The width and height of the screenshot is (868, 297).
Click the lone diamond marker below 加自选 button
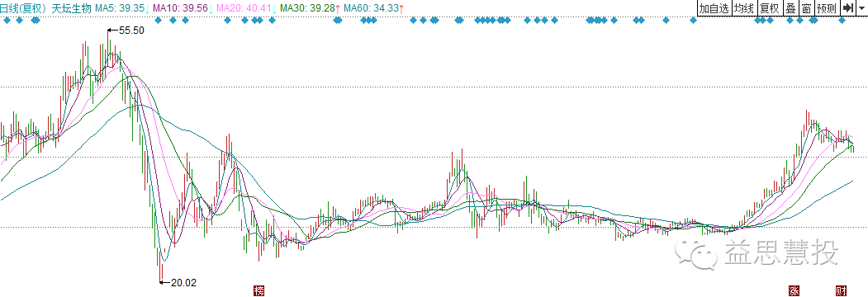point(693,21)
